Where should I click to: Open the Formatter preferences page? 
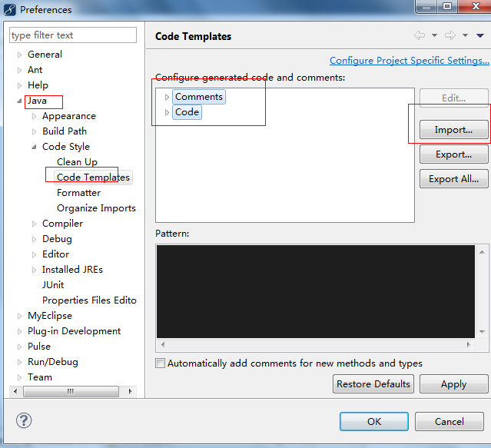pyautogui.click(x=78, y=193)
